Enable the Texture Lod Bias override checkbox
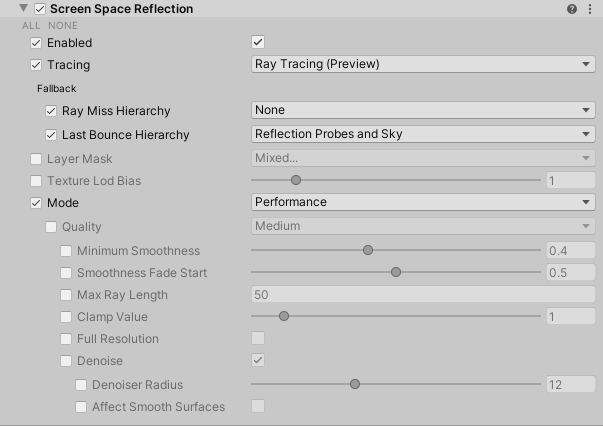This screenshot has width=603, height=426. coord(37,181)
